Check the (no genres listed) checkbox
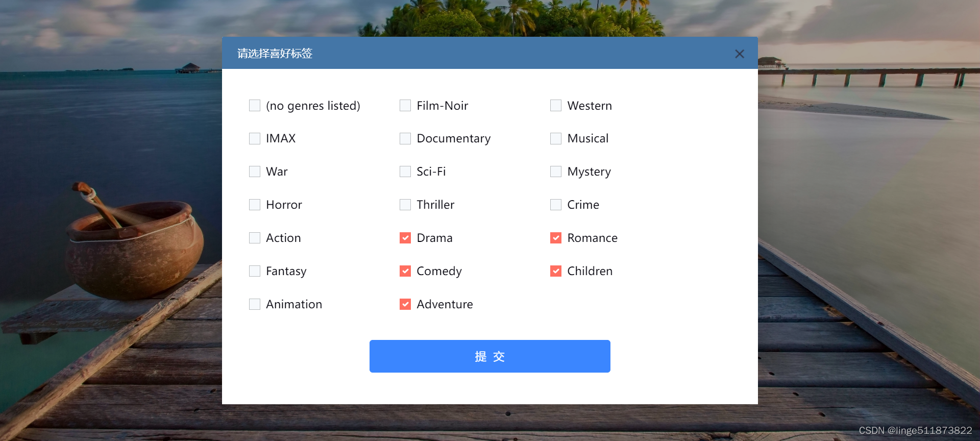Screen dimensions: 980x441 tap(255, 106)
